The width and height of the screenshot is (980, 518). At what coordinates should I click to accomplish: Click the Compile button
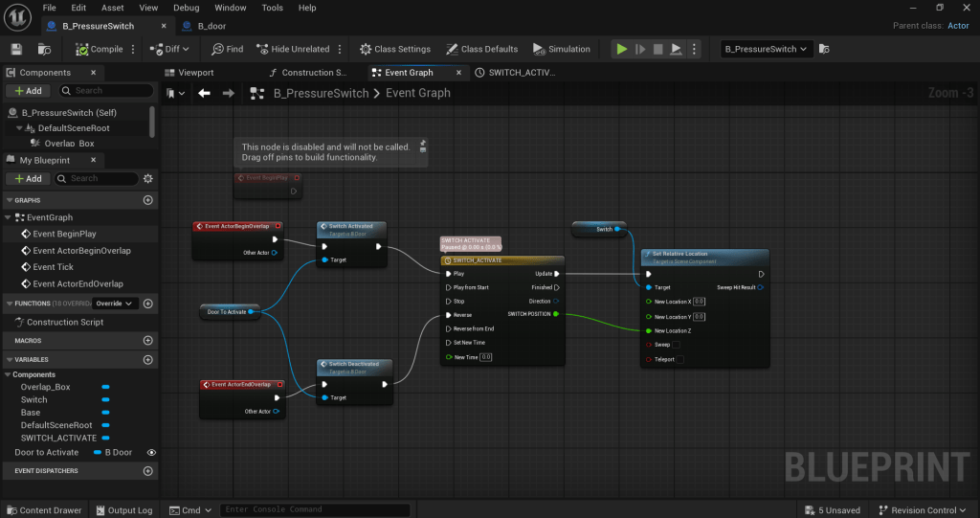(x=100, y=49)
